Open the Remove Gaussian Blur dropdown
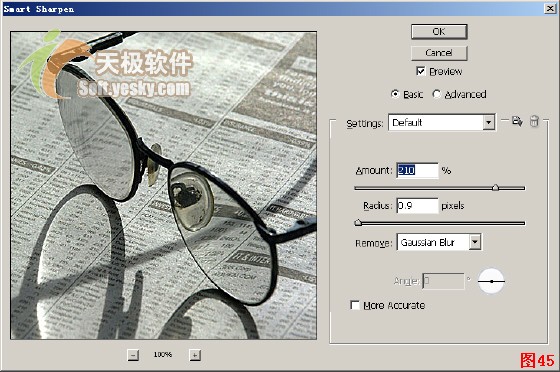The height and width of the screenshot is (372, 560). pos(439,242)
